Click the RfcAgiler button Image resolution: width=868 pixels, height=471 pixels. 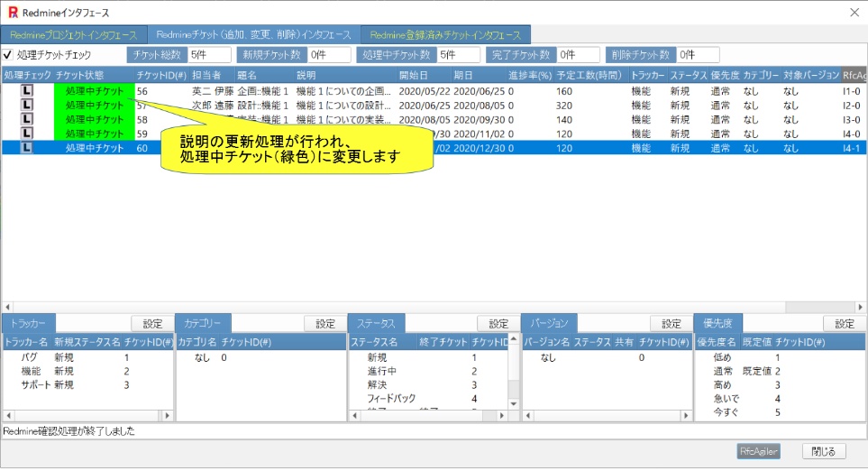[759, 451]
